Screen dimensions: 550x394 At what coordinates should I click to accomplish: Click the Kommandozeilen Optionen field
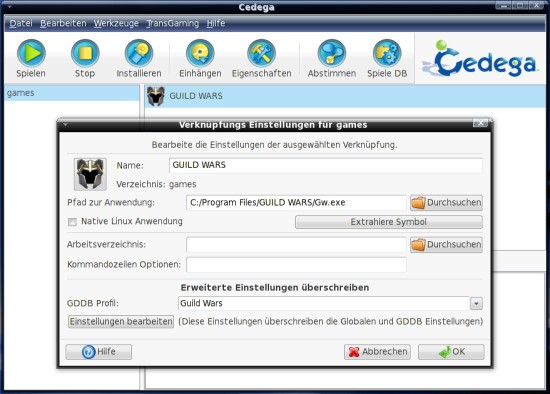296,265
